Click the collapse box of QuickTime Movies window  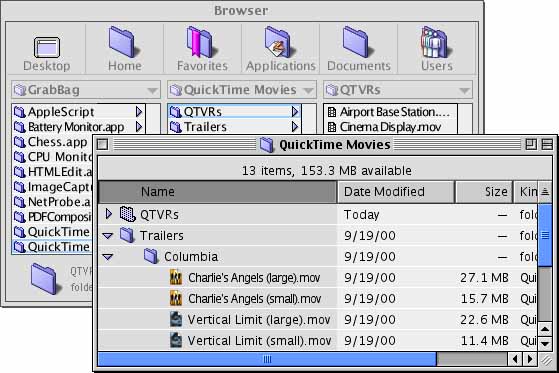coord(547,144)
